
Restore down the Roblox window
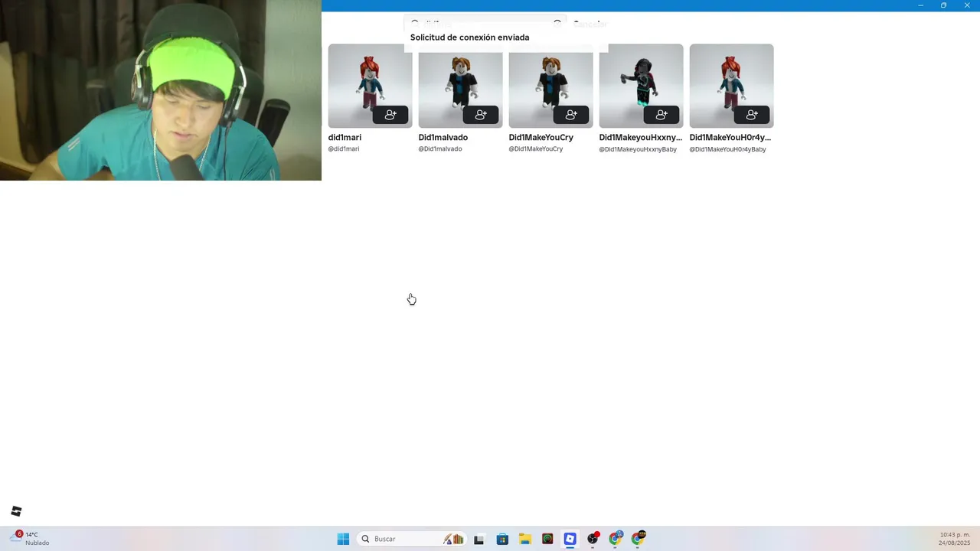[943, 5]
